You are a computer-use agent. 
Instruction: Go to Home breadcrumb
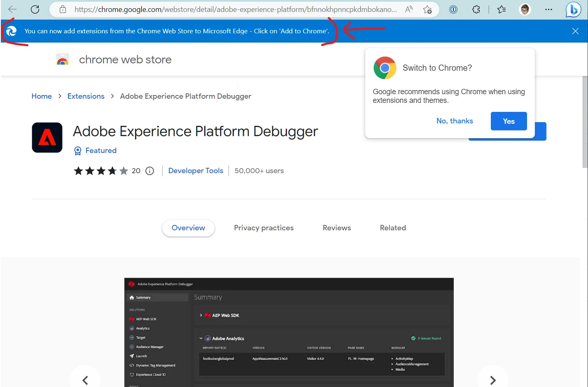pos(42,96)
